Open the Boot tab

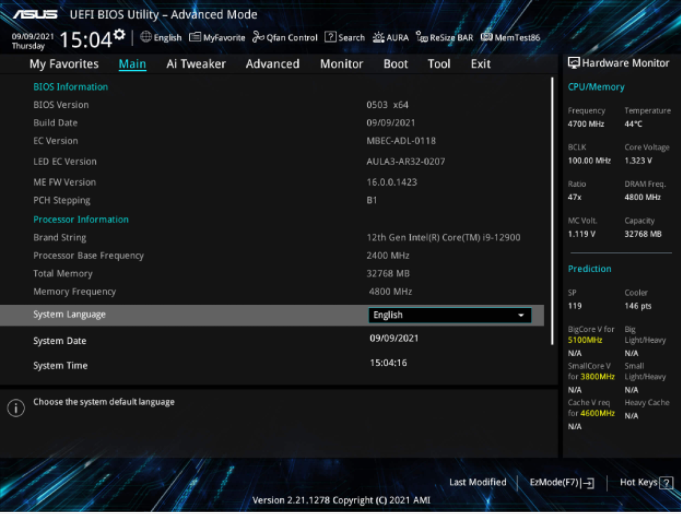pyautogui.click(x=396, y=64)
